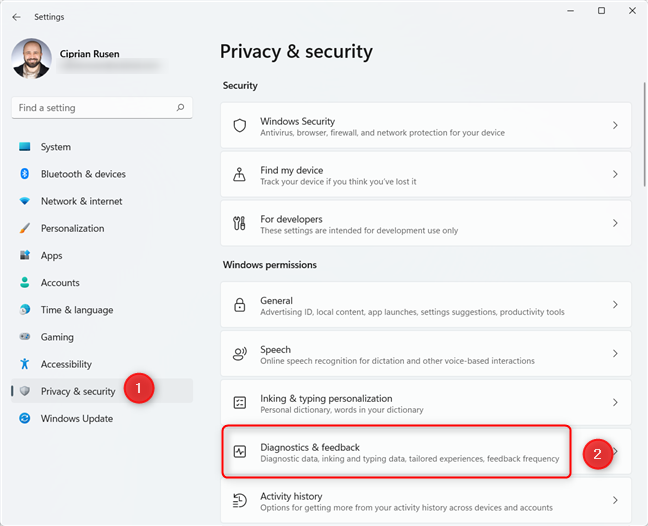
Task: Open Gaming category
Action: click(102, 337)
